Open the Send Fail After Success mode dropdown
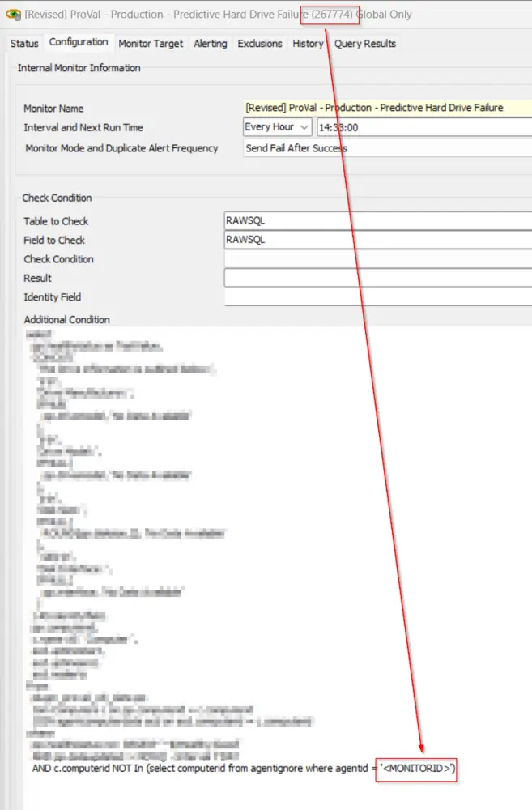 (387, 148)
